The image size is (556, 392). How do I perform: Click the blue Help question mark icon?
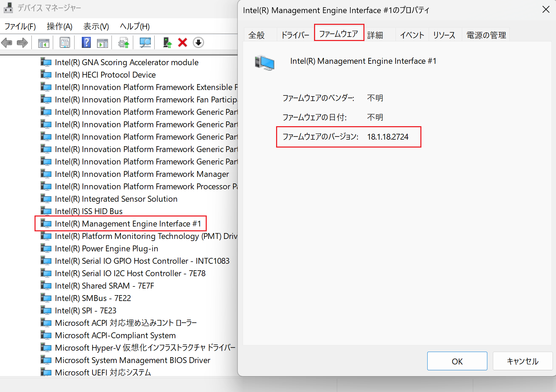[x=86, y=43]
